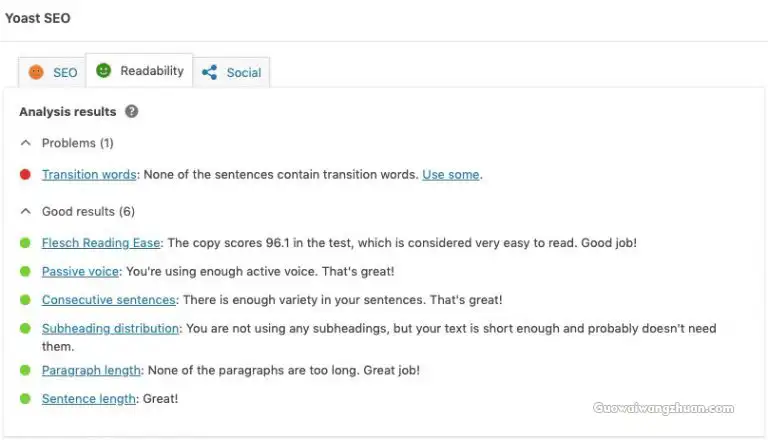Viewport: 768px width, 440px height.
Task: Click the Social share icon
Action: tap(210, 72)
